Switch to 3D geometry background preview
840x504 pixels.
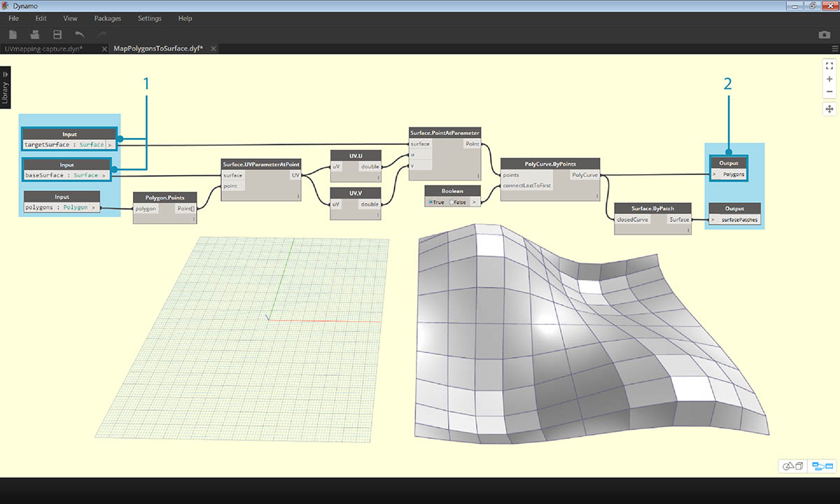(792, 466)
